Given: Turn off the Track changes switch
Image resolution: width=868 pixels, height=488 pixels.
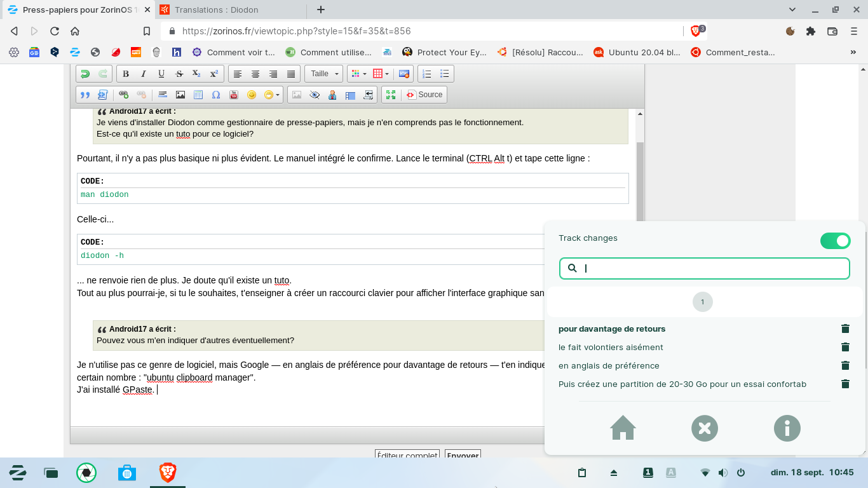Looking at the screenshot, I should (x=835, y=240).
